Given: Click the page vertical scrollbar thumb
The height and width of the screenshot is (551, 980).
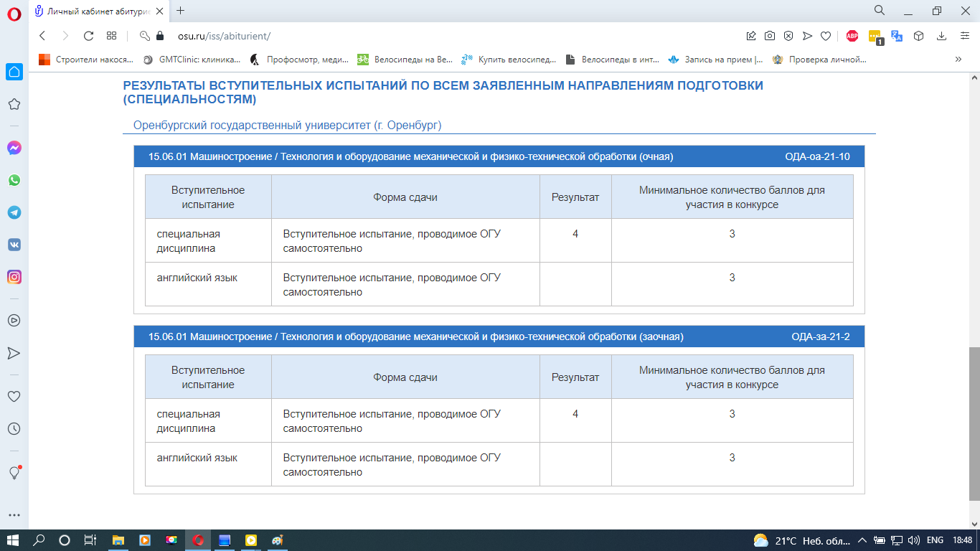Looking at the screenshot, I should [x=974, y=423].
